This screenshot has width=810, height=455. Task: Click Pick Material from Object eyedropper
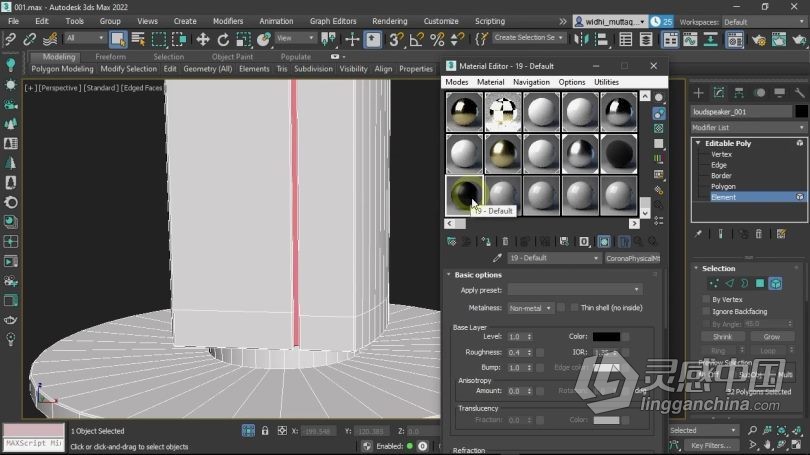(497, 258)
